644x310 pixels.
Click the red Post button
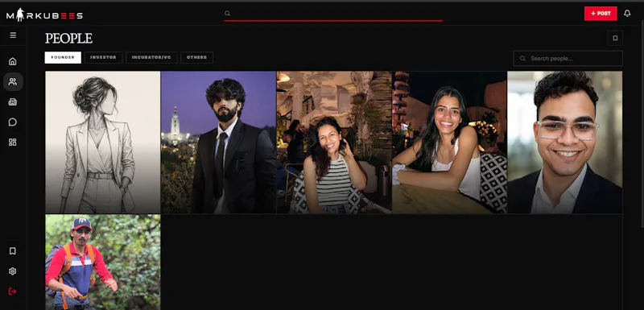coord(601,14)
